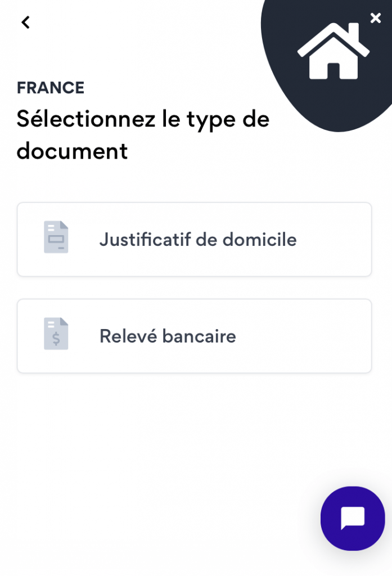The height and width of the screenshot is (576, 392).
Task: Click the white speech bubble glyph in chat button
Action: point(353,518)
